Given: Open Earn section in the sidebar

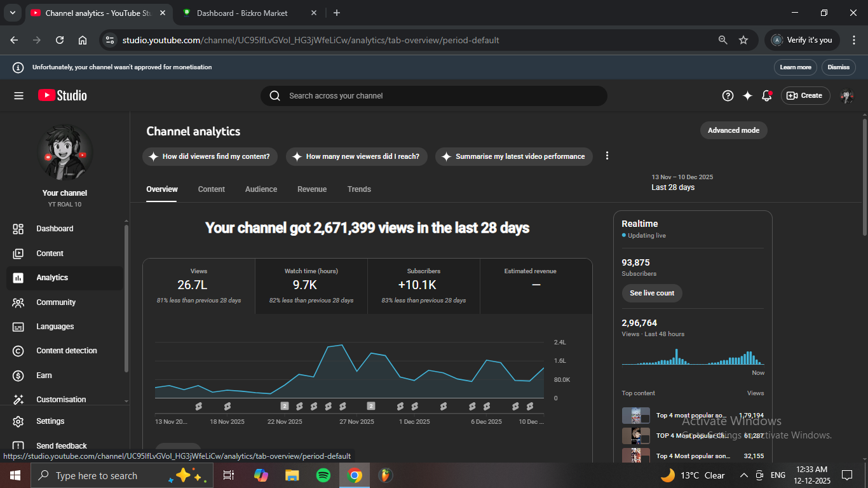Looking at the screenshot, I should (44, 376).
